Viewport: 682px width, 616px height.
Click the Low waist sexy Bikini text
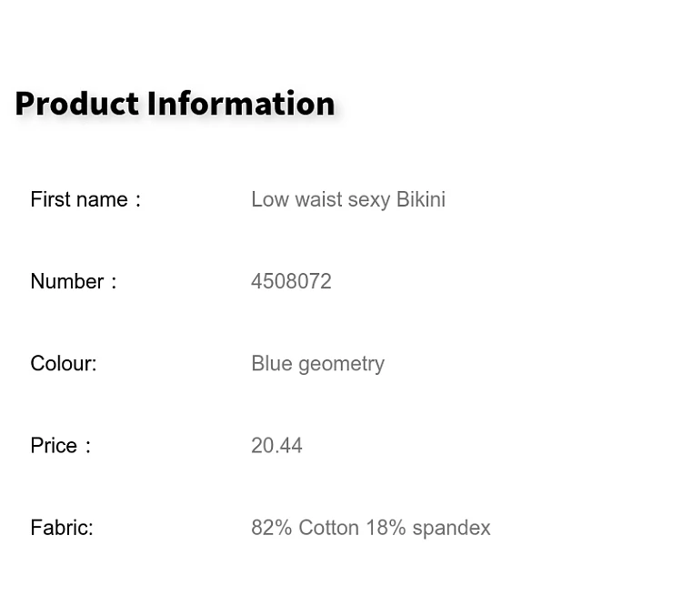(348, 200)
